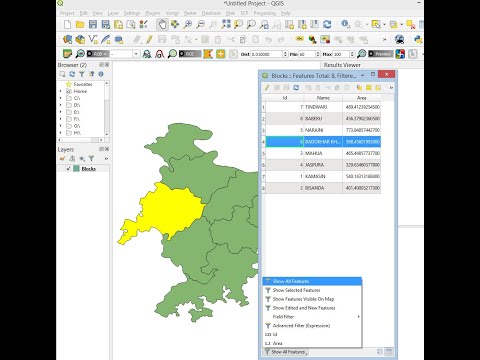Click the globe icon next to Python icon
The height and width of the screenshot is (360, 480).
(x=399, y=40)
